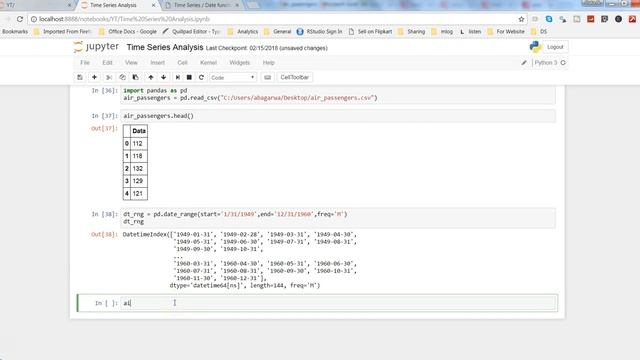The width and height of the screenshot is (640, 360).
Task: Reload the page in browser
Action: (20, 19)
